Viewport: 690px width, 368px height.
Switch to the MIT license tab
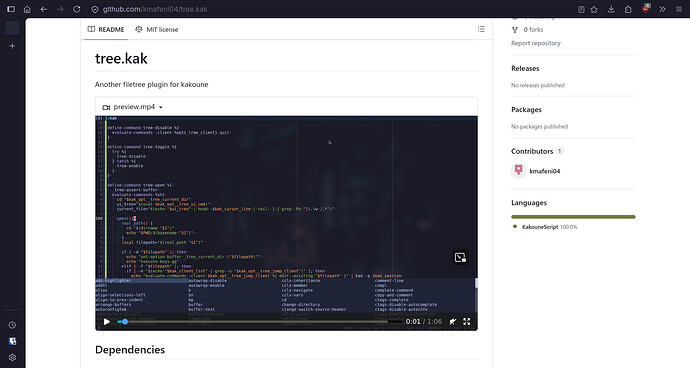pyautogui.click(x=157, y=29)
